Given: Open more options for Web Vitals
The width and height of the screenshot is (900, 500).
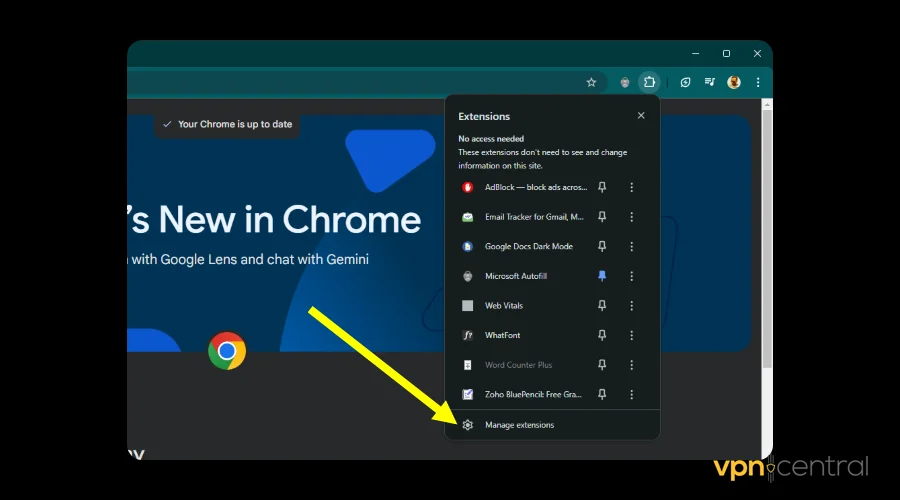Looking at the screenshot, I should [x=631, y=305].
